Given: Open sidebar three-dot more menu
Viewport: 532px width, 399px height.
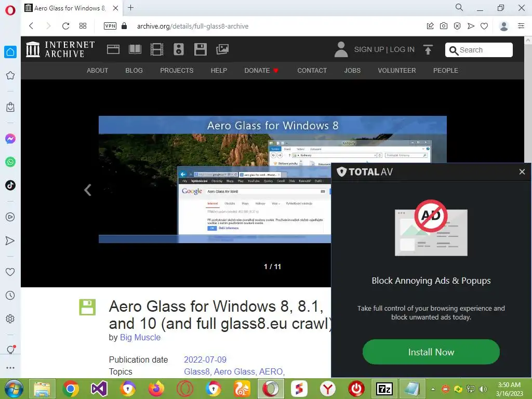Looking at the screenshot, I should [10, 368].
